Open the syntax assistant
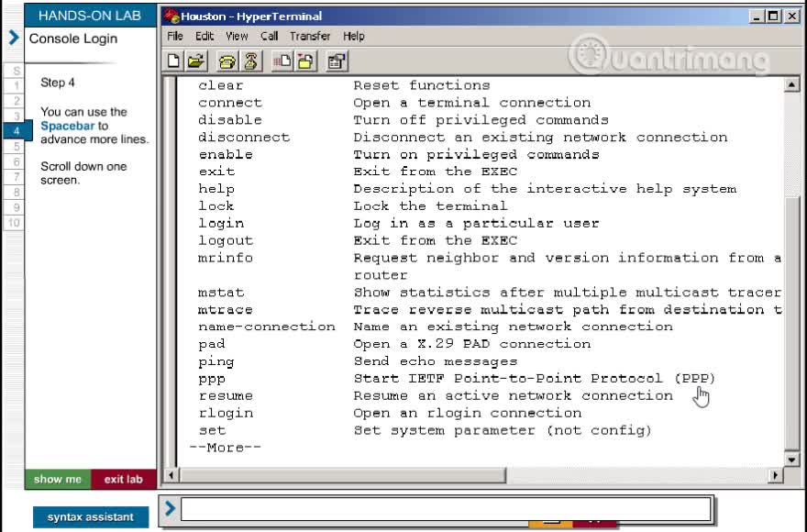807x532 pixels. (91, 517)
